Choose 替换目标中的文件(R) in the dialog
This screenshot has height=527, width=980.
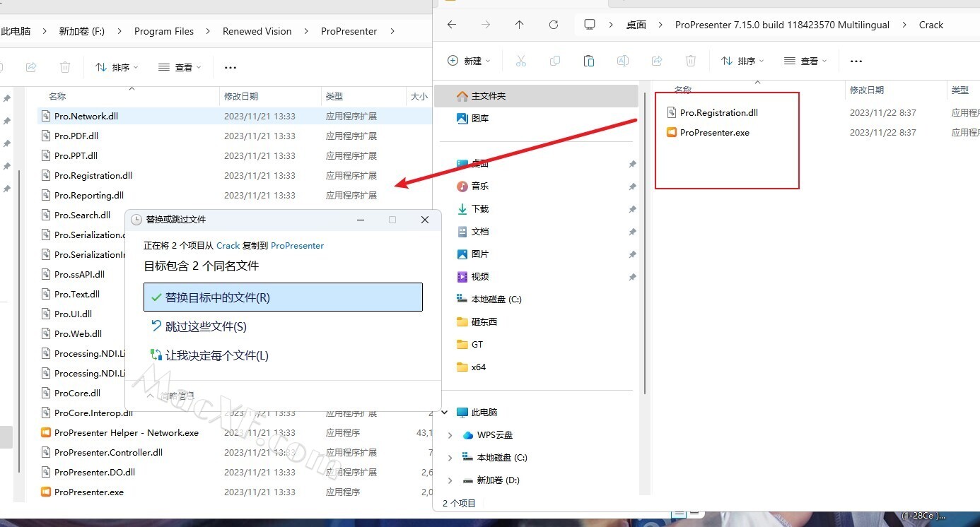pyautogui.click(x=283, y=297)
